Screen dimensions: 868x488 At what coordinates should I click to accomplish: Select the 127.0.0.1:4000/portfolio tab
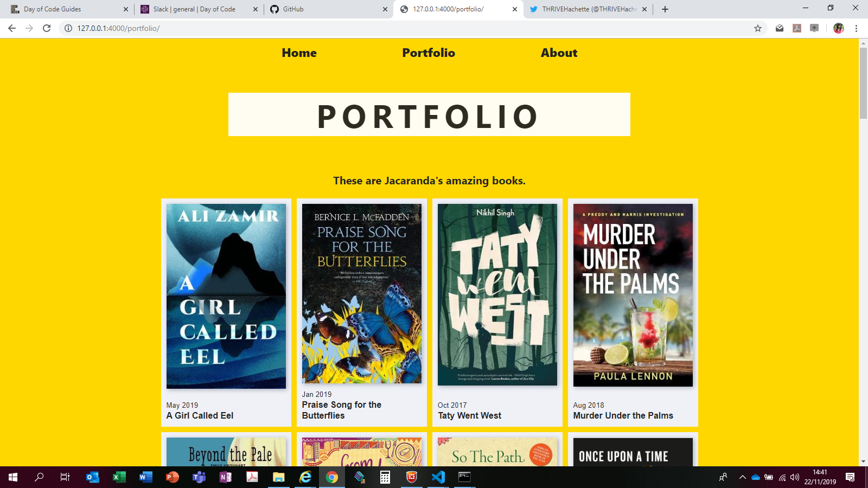click(458, 9)
